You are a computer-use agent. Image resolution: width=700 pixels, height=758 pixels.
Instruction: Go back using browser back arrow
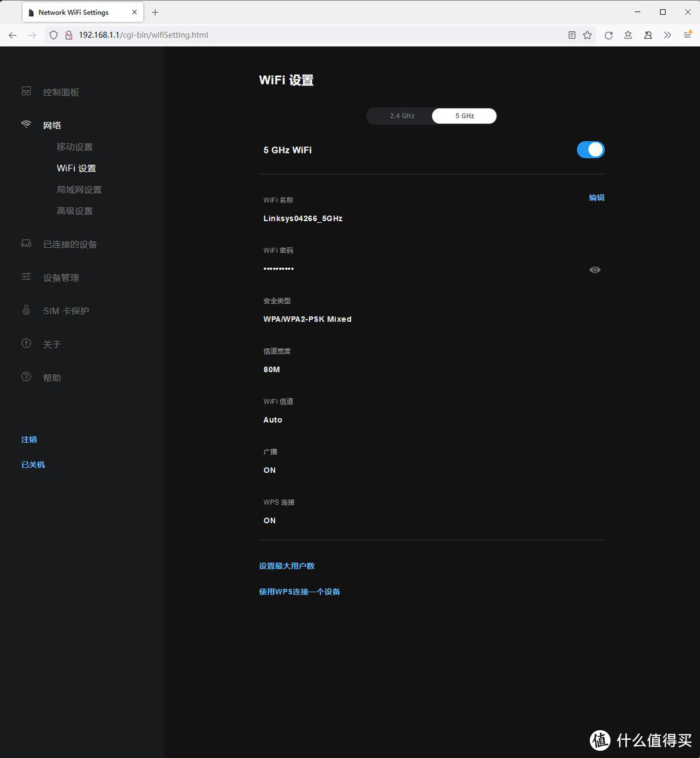[x=12, y=35]
